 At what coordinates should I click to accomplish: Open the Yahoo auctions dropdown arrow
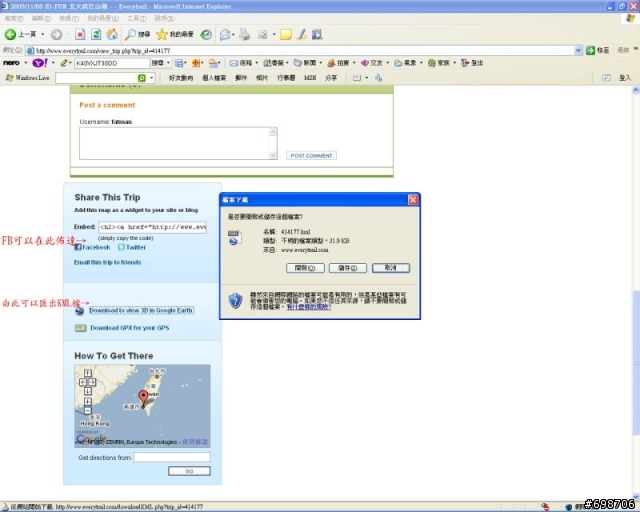tap(354, 63)
